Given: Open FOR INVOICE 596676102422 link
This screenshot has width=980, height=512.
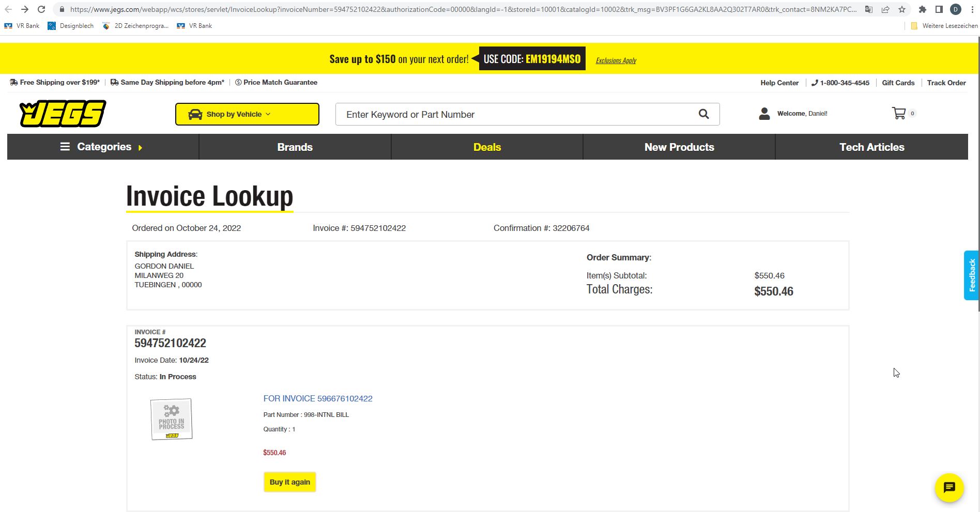Looking at the screenshot, I should 317,398.
